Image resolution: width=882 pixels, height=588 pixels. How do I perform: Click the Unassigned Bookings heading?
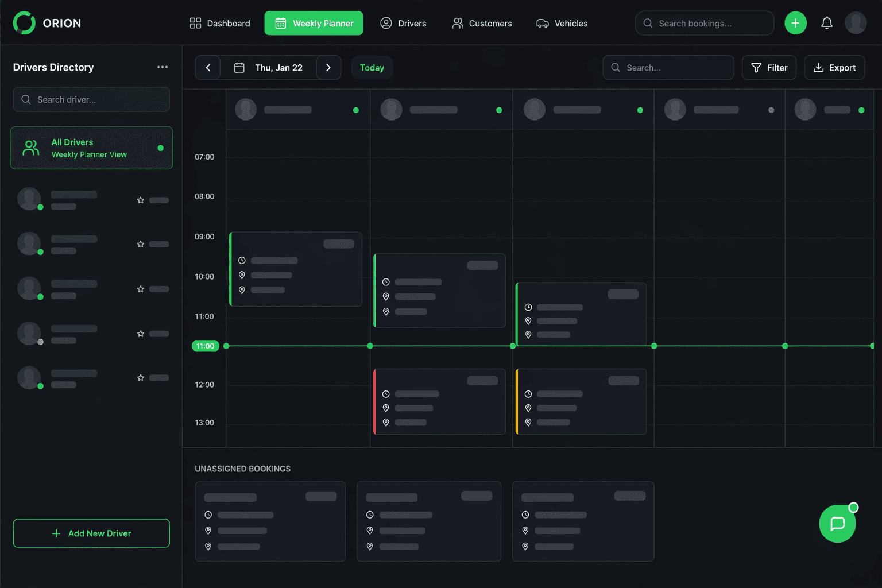coord(243,469)
